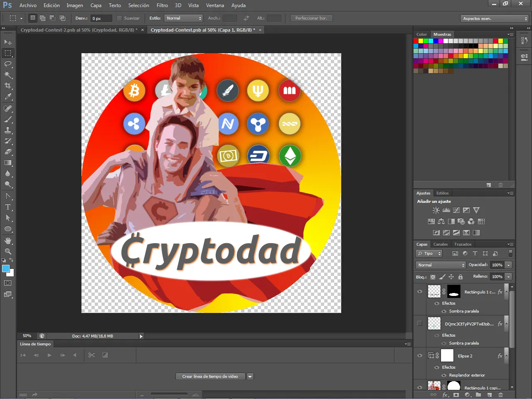Screen dimensions: 532x399
Task: Select the Lasso tool
Action: 8,64
